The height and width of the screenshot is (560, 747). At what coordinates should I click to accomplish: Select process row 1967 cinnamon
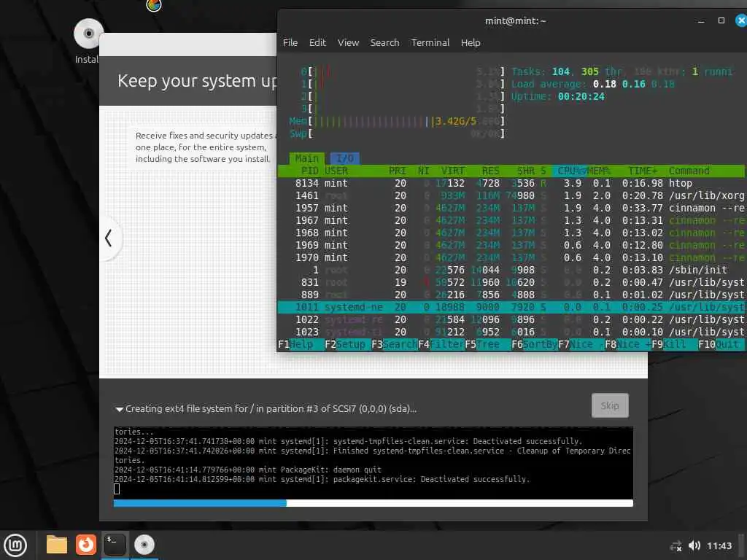(511, 220)
